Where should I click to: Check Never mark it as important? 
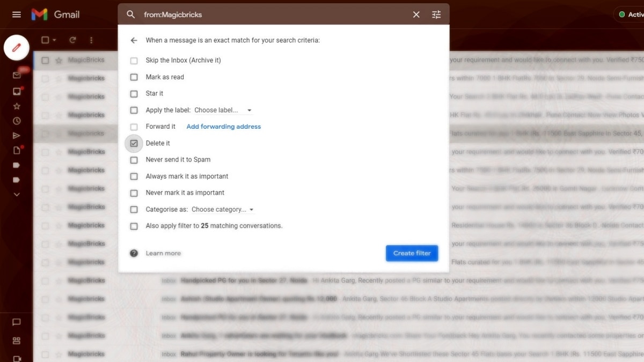coord(134,193)
